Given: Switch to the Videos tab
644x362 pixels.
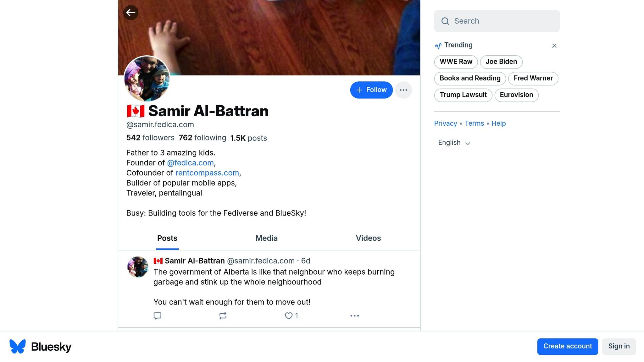Looking at the screenshot, I should point(368,238).
